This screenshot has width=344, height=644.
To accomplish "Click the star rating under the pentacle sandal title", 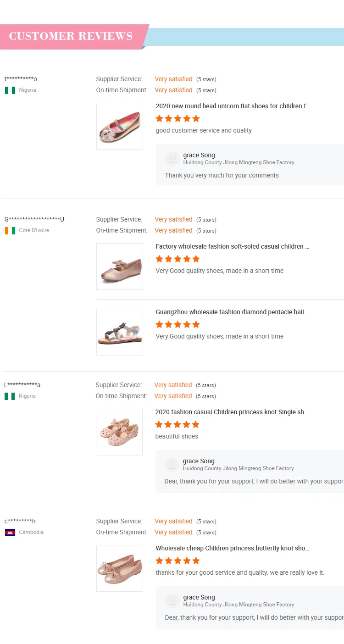I will click(x=178, y=325).
